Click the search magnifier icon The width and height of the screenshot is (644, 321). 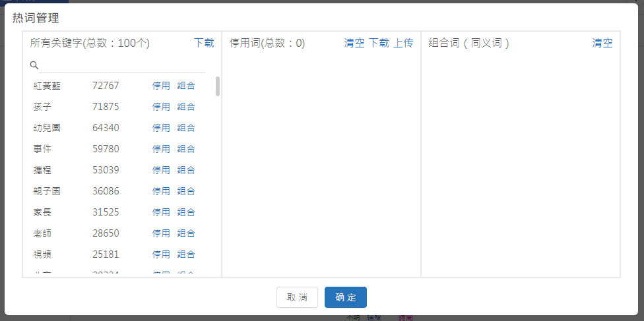tap(34, 65)
